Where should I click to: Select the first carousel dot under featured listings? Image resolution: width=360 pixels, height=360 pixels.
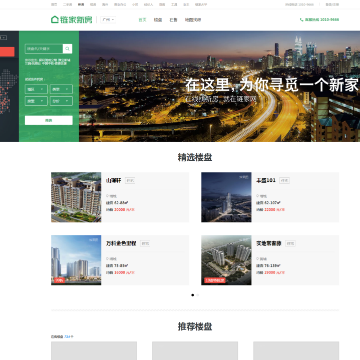pyautogui.click(x=192, y=295)
